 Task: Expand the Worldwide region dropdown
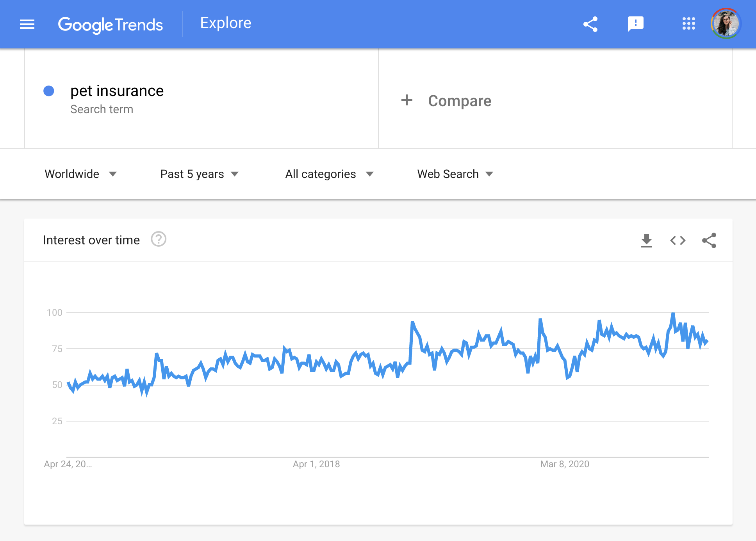[80, 174]
